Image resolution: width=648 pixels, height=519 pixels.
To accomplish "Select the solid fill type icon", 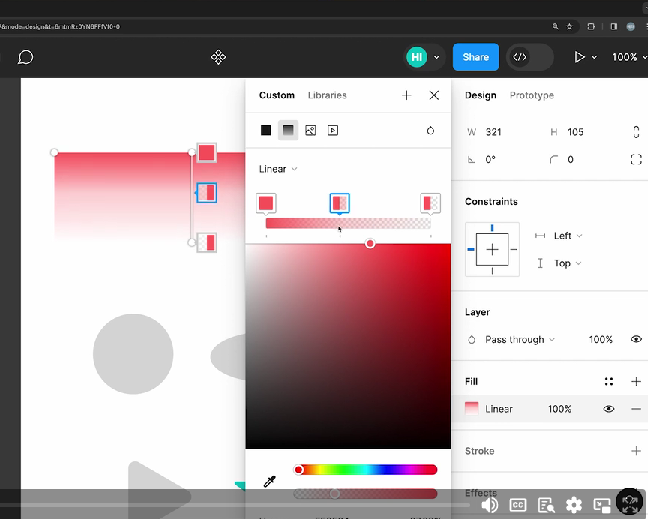I will (x=266, y=131).
